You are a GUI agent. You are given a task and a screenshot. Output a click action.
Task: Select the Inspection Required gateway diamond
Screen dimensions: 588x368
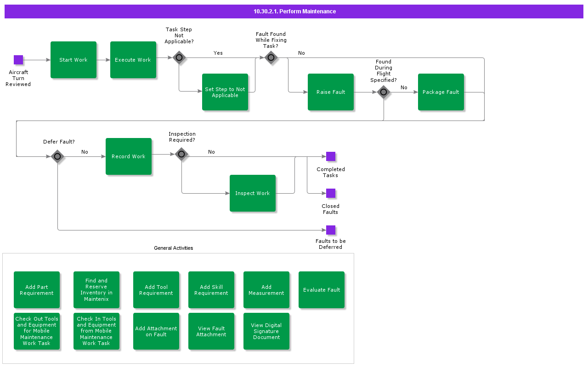pyautogui.click(x=181, y=154)
